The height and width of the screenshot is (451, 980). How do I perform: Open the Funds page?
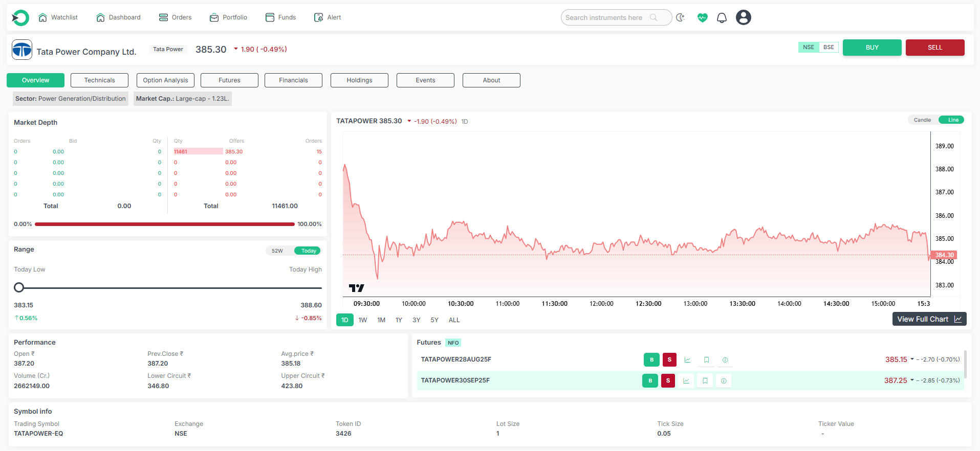[x=280, y=17]
